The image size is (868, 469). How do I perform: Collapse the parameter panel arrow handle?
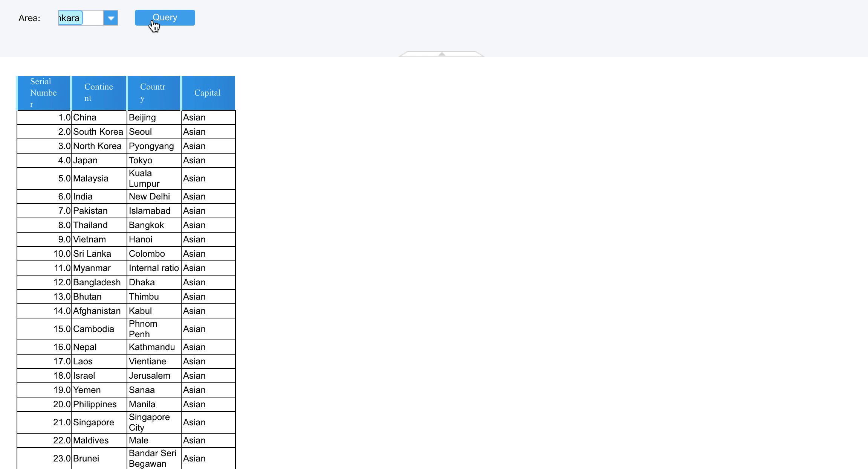pos(442,54)
